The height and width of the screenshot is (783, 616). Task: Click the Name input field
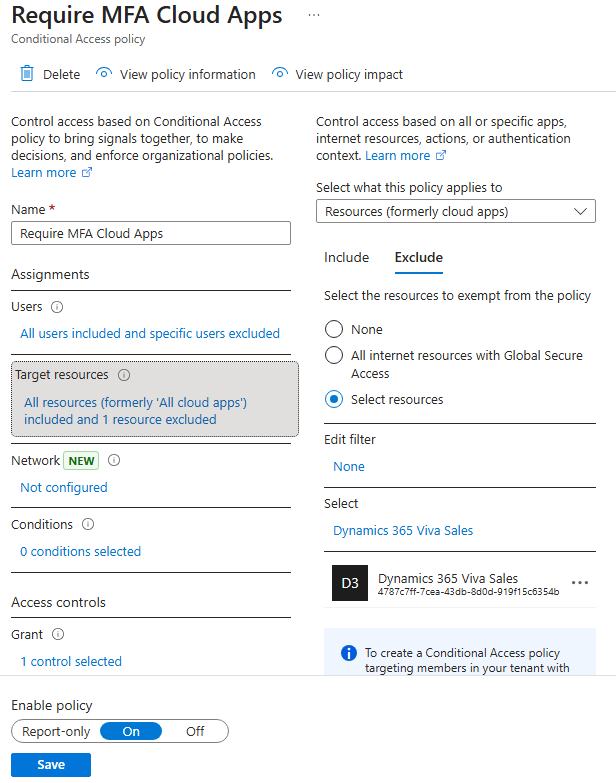tap(151, 233)
